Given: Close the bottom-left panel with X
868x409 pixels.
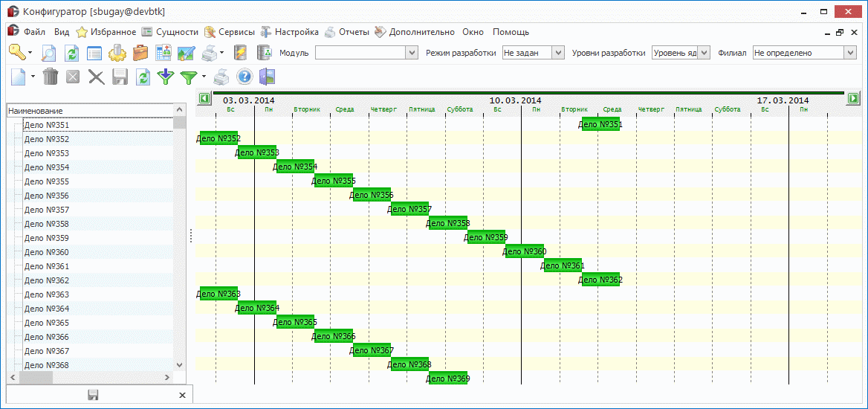Looking at the screenshot, I should (182, 395).
